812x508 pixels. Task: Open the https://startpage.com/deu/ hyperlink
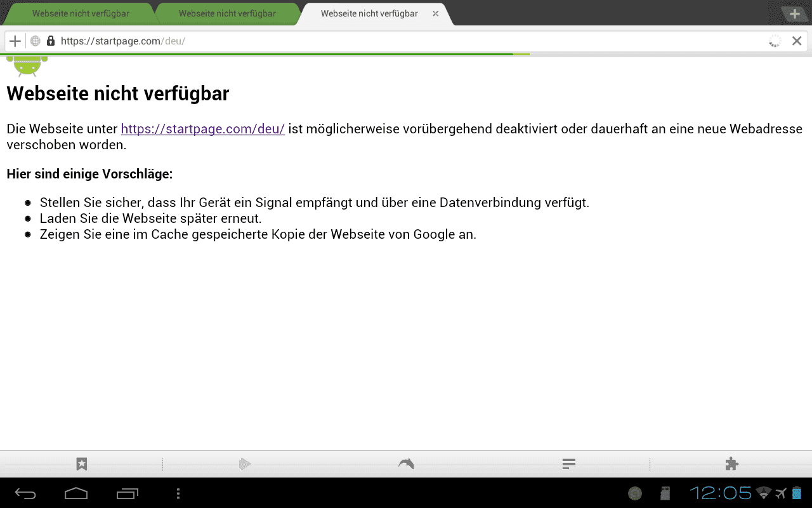[203, 129]
